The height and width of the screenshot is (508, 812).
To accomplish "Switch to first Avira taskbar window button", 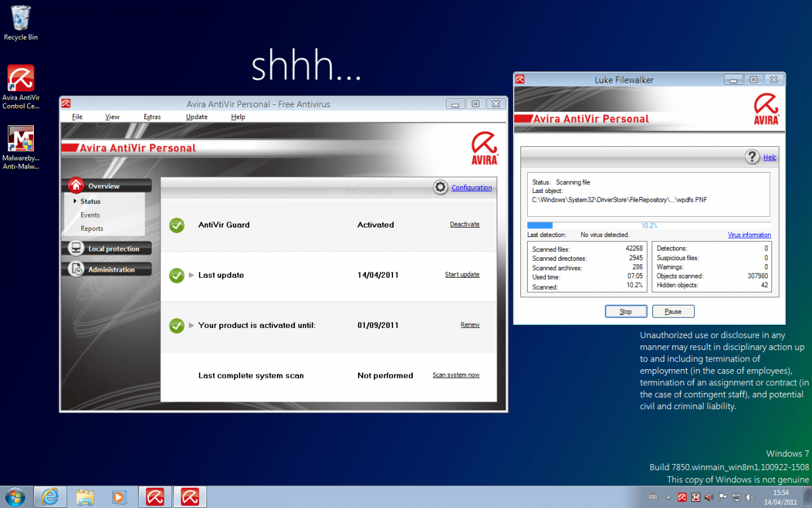I will [x=155, y=496].
